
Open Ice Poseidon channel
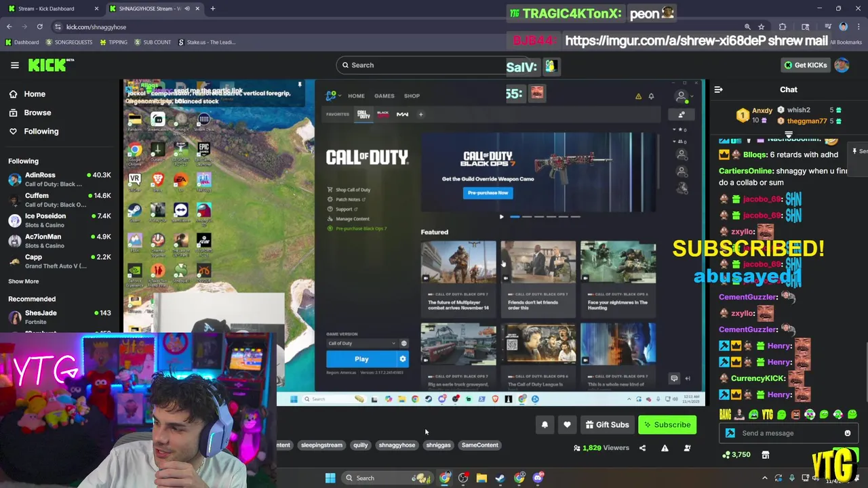(x=59, y=220)
